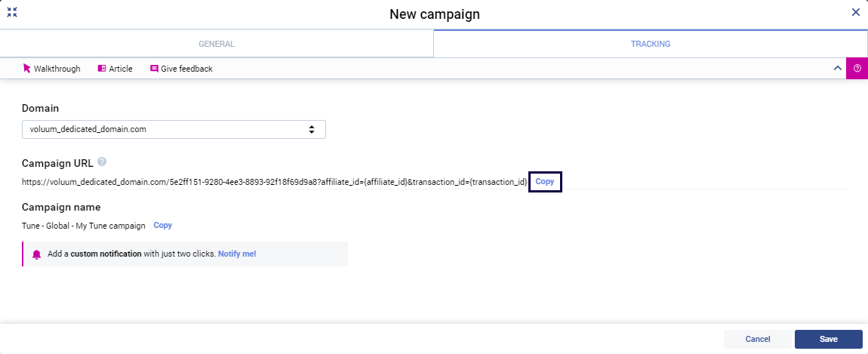This screenshot has width=868, height=354.
Task: Close the New campaign dialog
Action: click(855, 12)
